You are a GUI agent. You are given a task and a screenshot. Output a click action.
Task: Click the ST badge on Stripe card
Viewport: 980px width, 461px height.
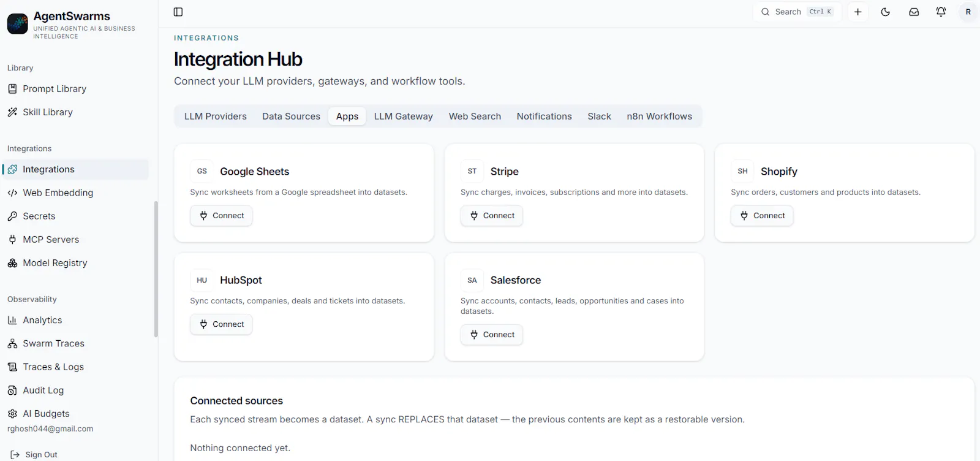[472, 171]
